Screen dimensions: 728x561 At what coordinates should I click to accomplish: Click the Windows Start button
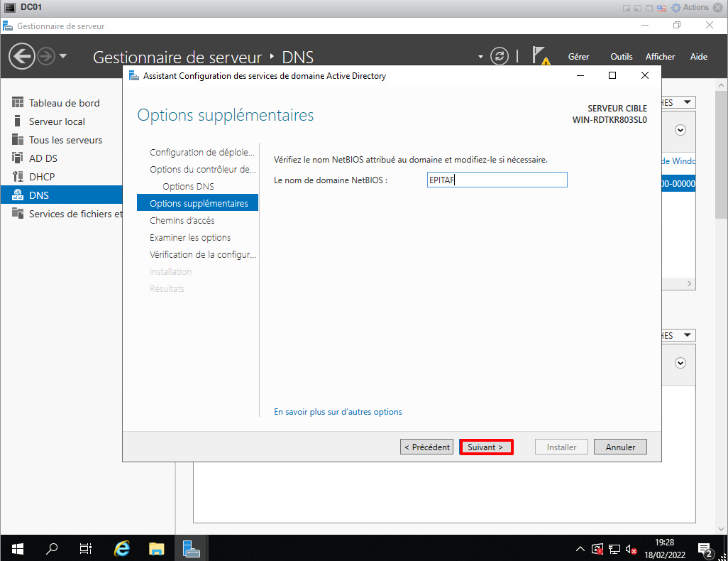(x=18, y=548)
